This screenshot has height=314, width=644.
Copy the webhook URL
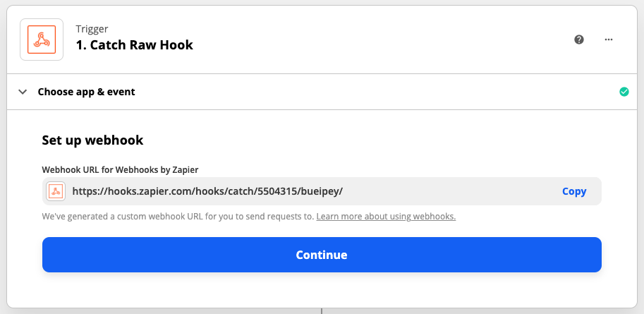click(x=573, y=191)
